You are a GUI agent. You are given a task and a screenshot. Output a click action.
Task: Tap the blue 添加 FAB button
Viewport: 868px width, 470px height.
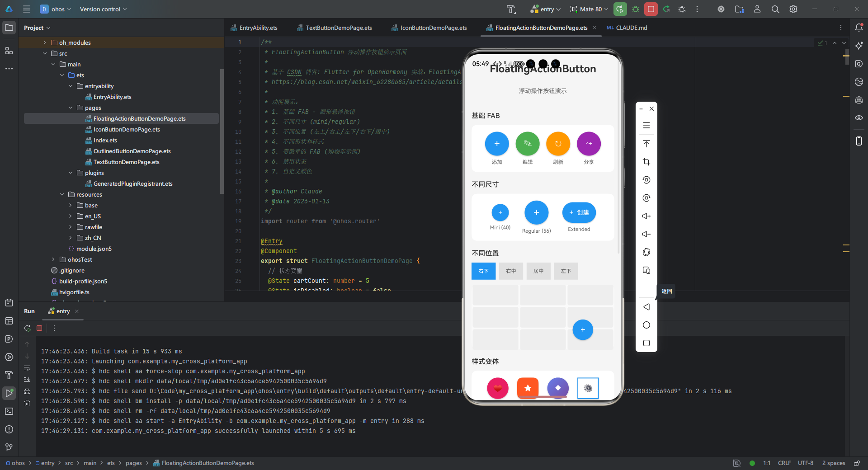(x=497, y=144)
